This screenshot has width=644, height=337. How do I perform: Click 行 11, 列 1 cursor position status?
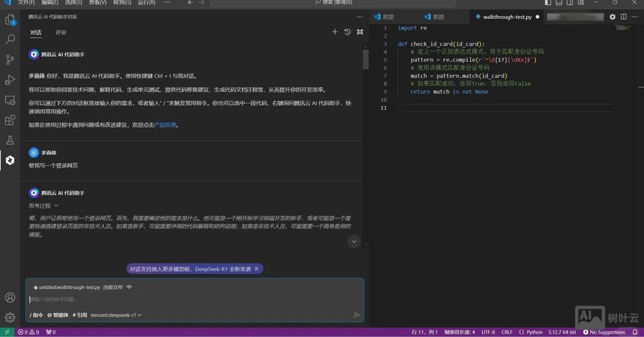(425, 332)
